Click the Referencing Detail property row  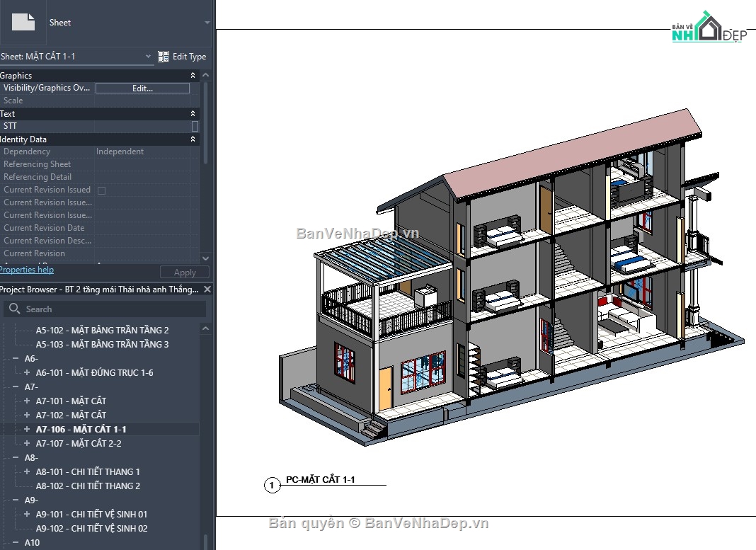pyautogui.click(x=99, y=177)
